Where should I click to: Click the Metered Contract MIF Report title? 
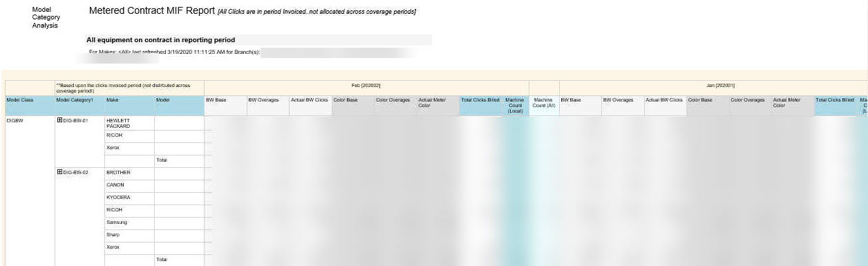pyautogui.click(x=152, y=10)
